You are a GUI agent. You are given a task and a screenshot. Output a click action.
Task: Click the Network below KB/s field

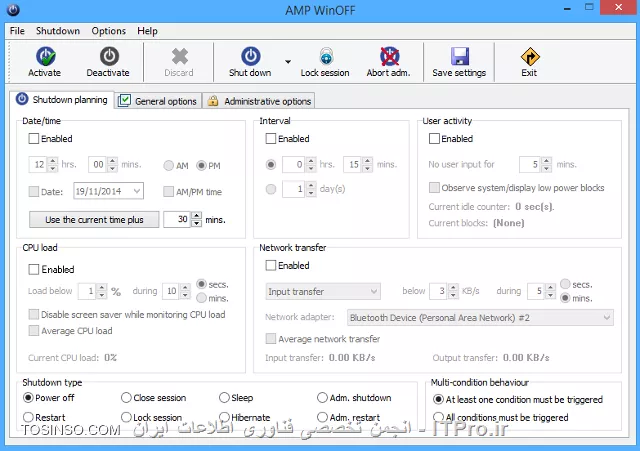pyautogui.click(x=439, y=291)
